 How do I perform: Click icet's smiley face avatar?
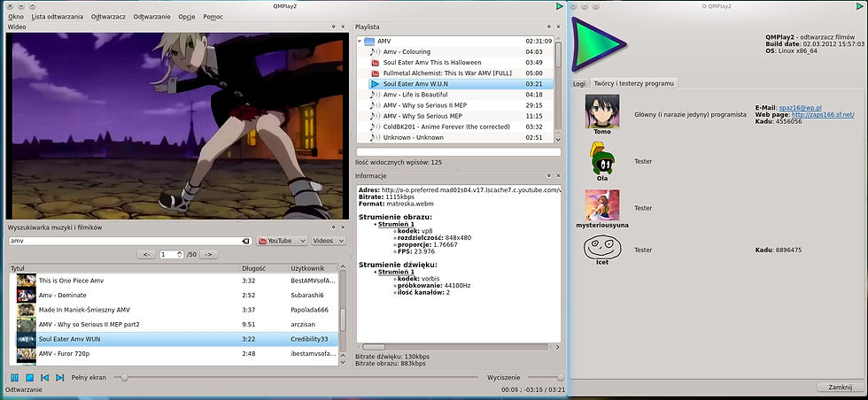pyautogui.click(x=602, y=247)
